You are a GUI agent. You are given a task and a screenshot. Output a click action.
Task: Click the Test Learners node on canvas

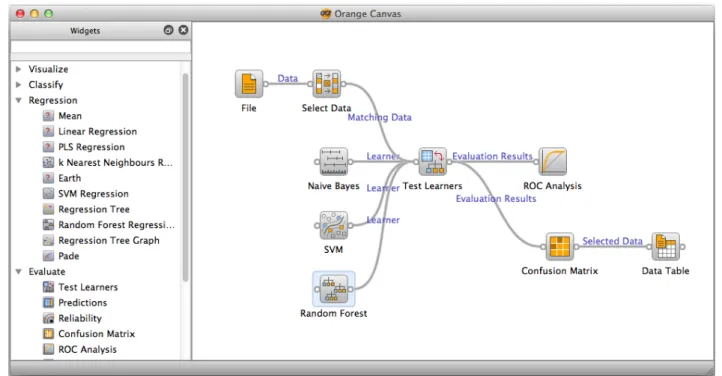point(432,162)
